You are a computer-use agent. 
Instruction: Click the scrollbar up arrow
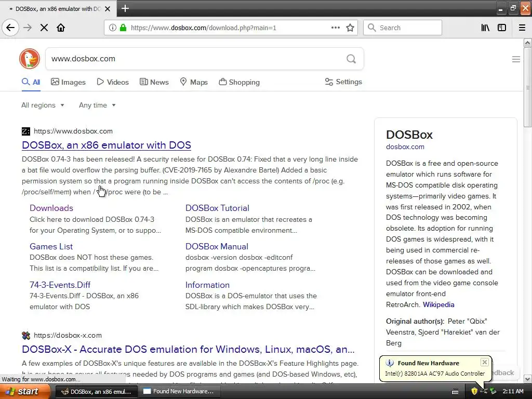(527, 43)
